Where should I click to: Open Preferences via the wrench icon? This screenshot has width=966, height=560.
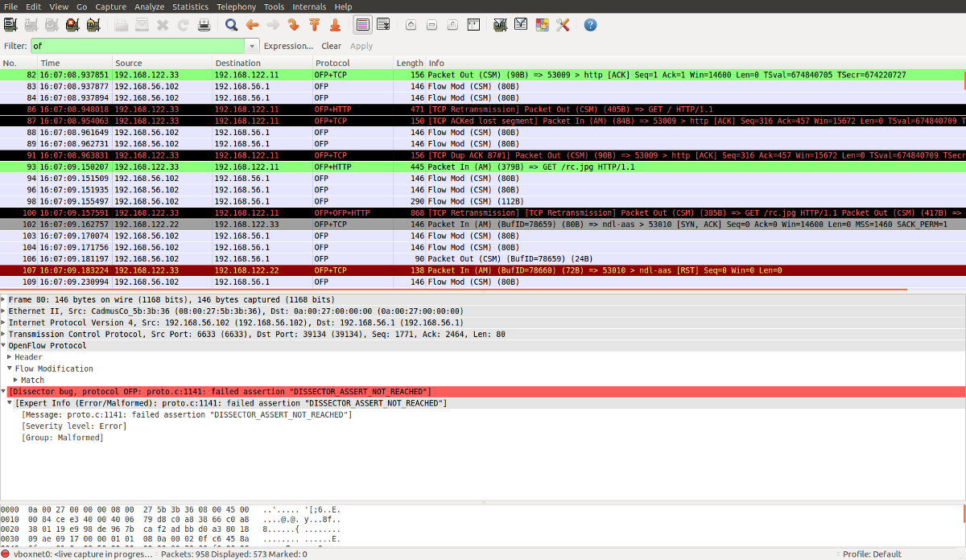click(x=562, y=25)
